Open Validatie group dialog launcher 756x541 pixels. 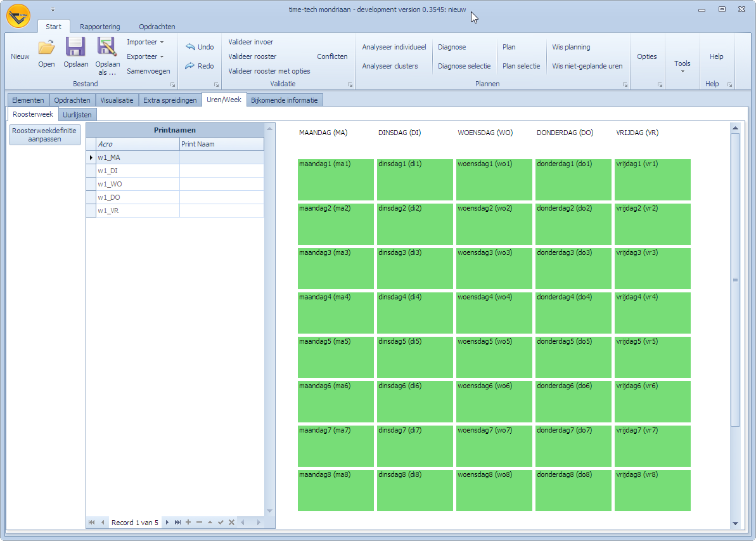(x=350, y=84)
